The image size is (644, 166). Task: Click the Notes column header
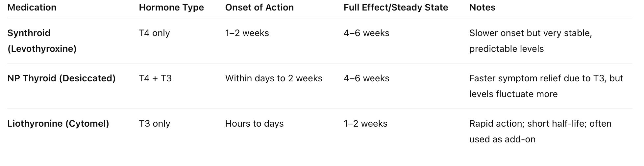[482, 8]
